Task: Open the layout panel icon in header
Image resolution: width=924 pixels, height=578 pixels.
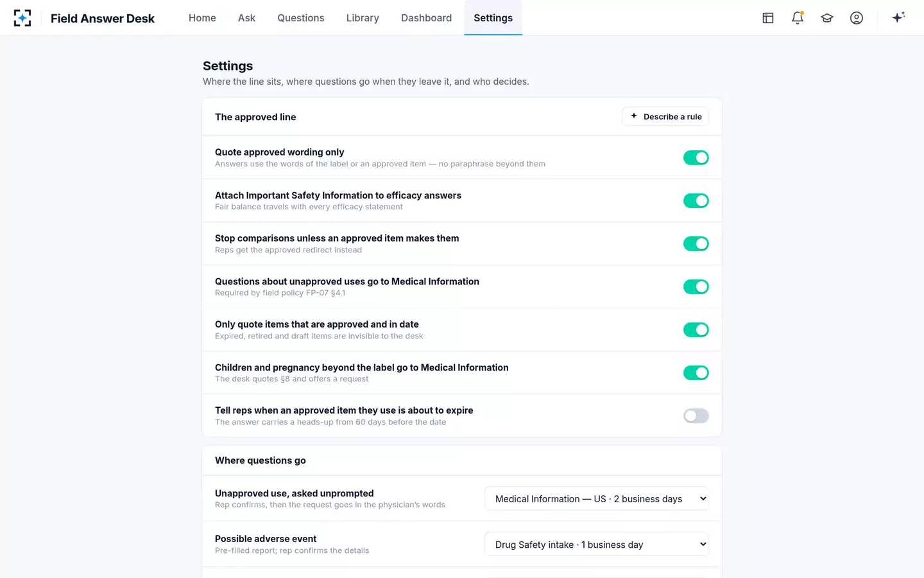Action: click(768, 18)
